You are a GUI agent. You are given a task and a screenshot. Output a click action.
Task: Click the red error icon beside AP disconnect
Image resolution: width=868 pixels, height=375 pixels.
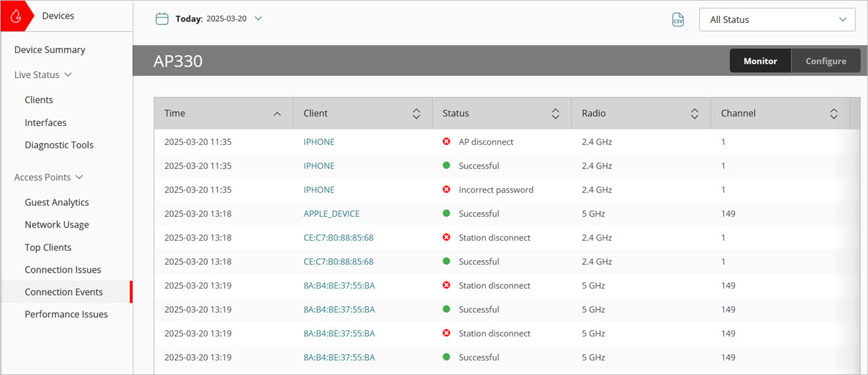pos(447,142)
